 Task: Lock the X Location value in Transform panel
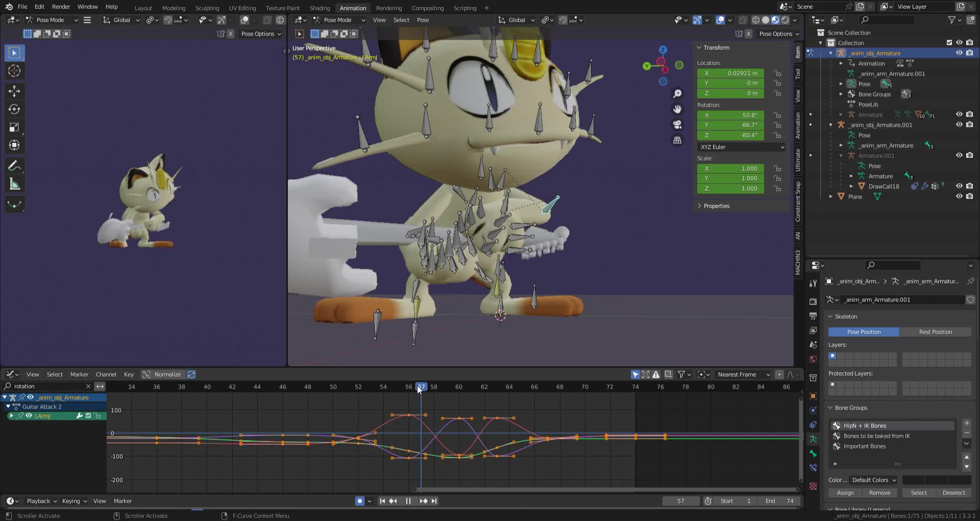pos(777,73)
